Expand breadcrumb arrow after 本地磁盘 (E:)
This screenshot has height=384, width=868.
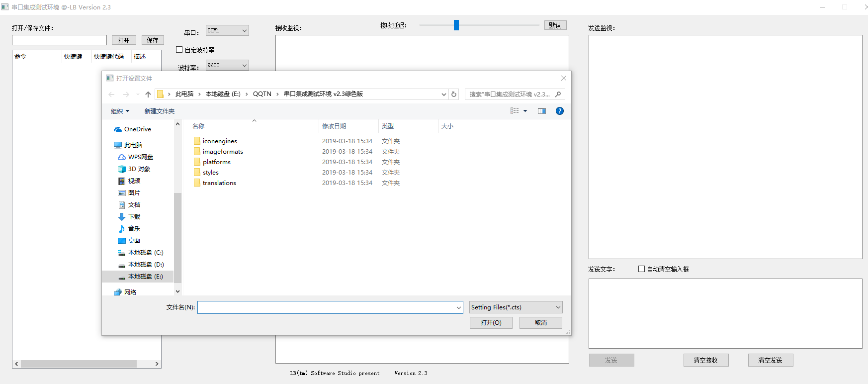point(247,94)
